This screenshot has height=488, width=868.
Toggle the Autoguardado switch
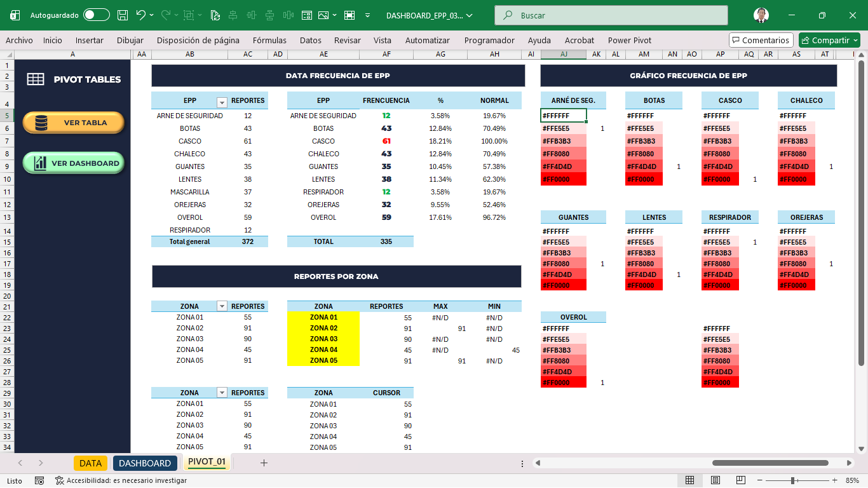pyautogui.click(x=96, y=15)
